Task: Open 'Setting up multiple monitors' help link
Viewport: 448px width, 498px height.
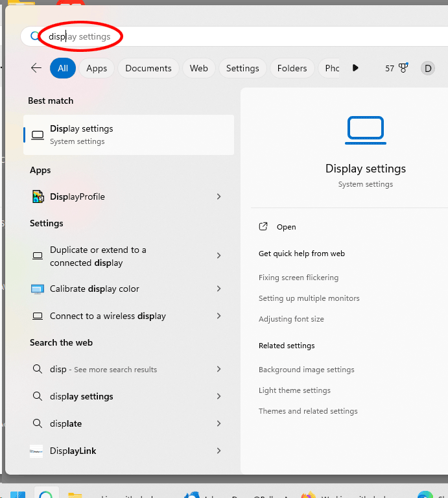Action: pyautogui.click(x=309, y=298)
